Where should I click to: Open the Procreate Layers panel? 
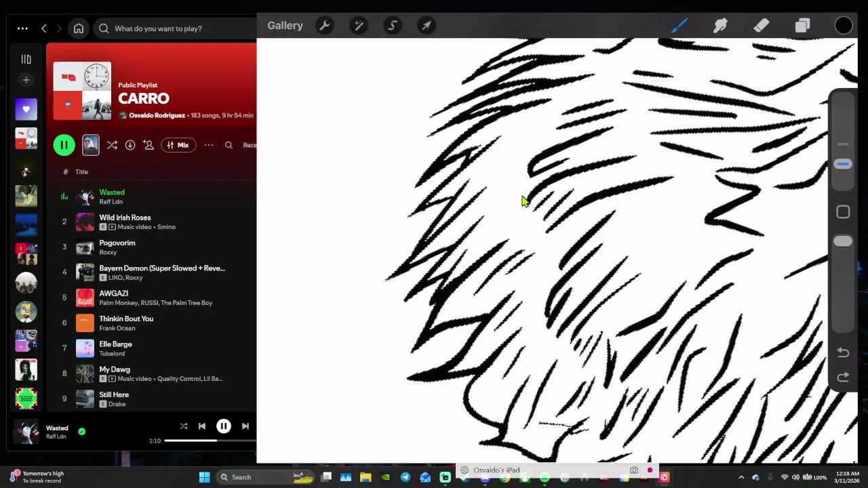coord(802,26)
